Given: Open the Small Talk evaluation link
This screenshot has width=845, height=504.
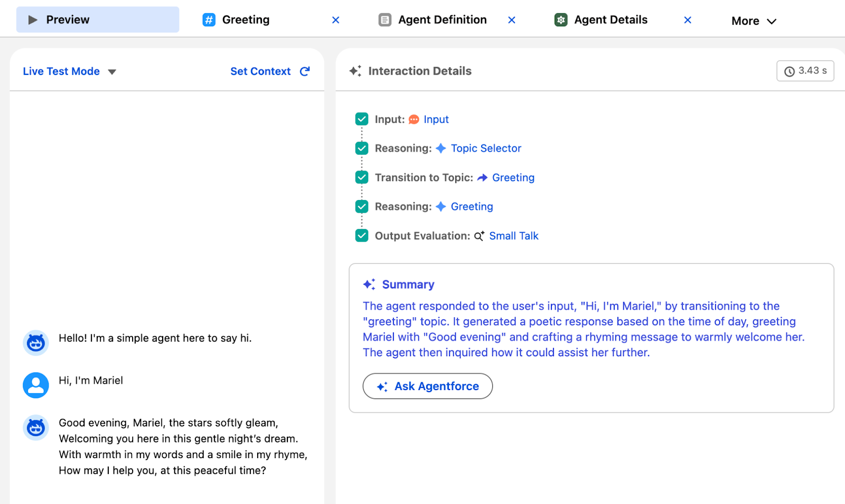Looking at the screenshot, I should (513, 236).
